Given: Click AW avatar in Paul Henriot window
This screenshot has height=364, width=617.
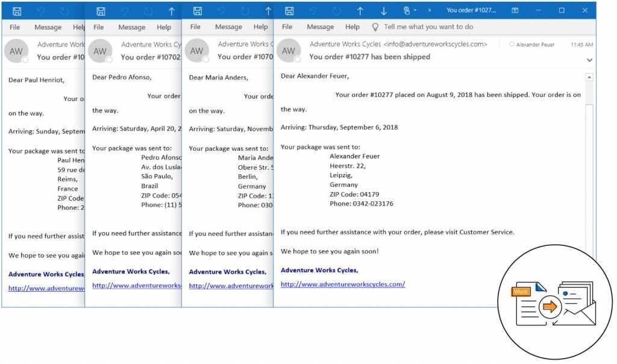Looking at the screenshot, I should point(16,51).
